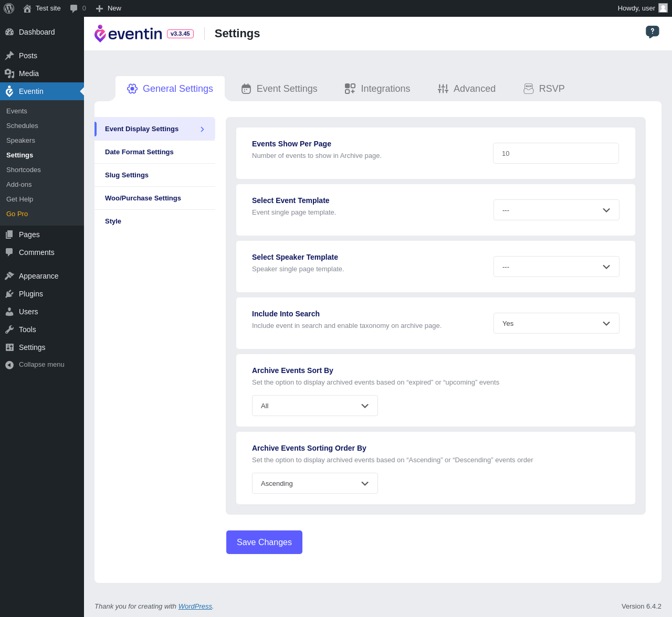This screenshot has width=672, height=617.
Task: Click the Pages icon in sidebar
Action: [x=9, y=235]
